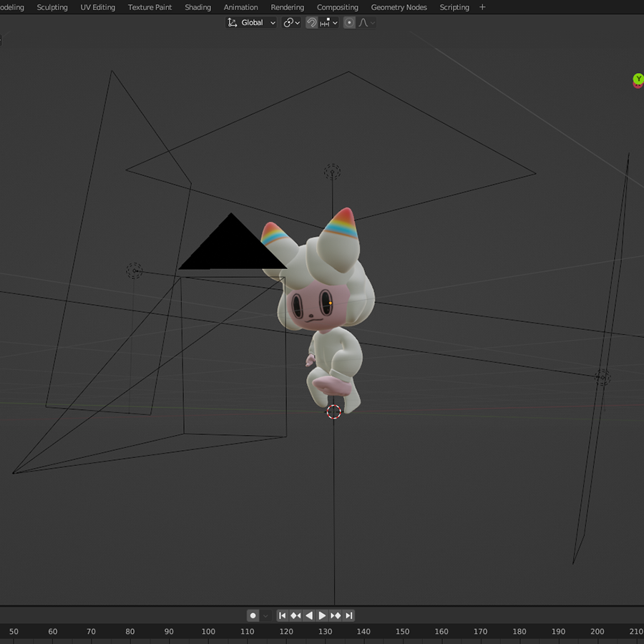This screenshot has height=644, width=644.
Task: Click the red-white 3D cursor at character's feet
Action: pyautogui.click(x=334, y=411)
